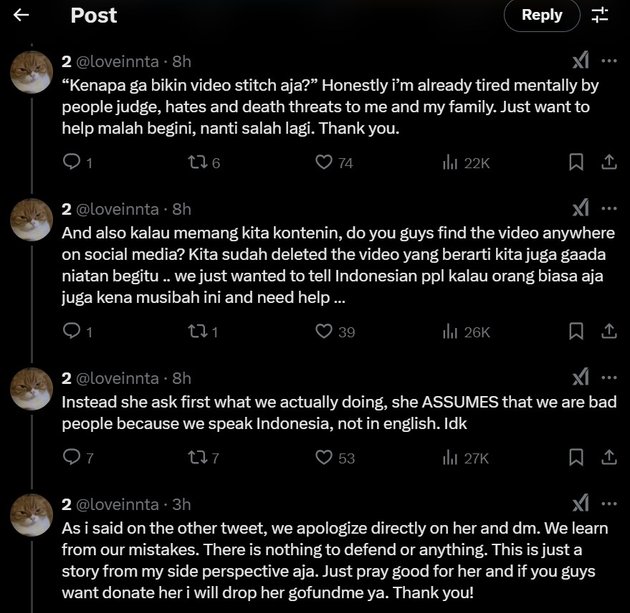The height and width of the screenshot is (613, 630).
Task: Go back using the left arrow
Action: [22, 15]
